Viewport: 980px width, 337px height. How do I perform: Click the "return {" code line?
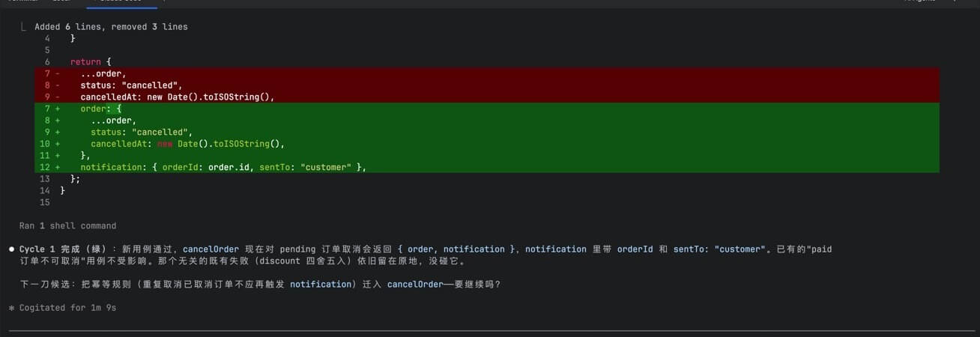91,62
